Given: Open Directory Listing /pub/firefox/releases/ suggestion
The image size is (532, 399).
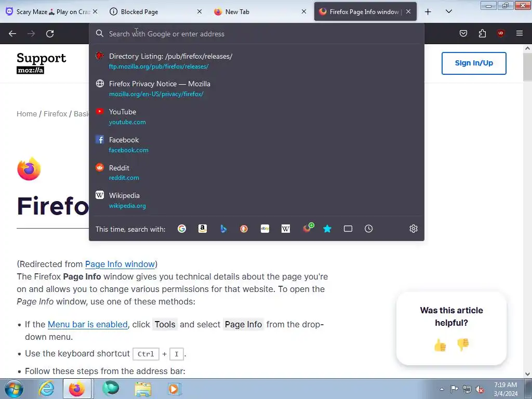Looking at the screenshot, I should tap(257, 61).
